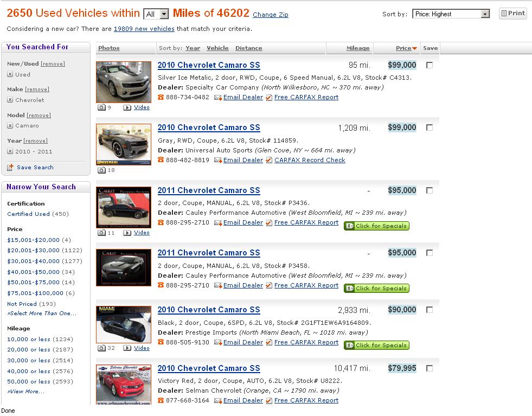Click the video play icon for first Camaro listing
The height and width of the screenshot is (416, 532).
[127, 107]
